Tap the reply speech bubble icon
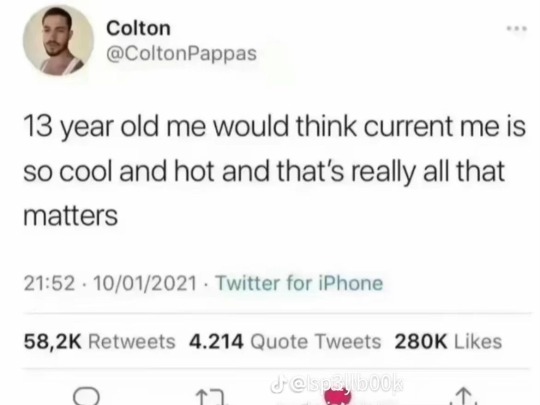The image size is (540, 405). click(87, 396)
